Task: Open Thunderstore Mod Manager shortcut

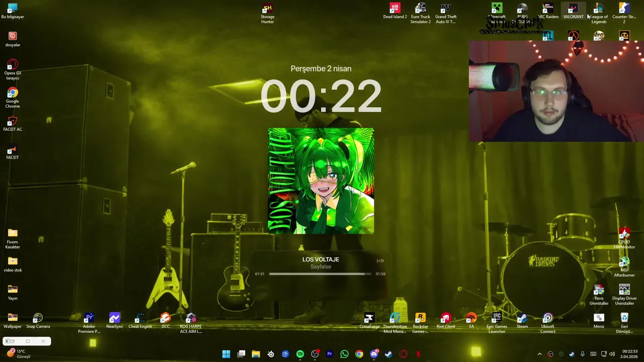Action: (x=395, y=323)
